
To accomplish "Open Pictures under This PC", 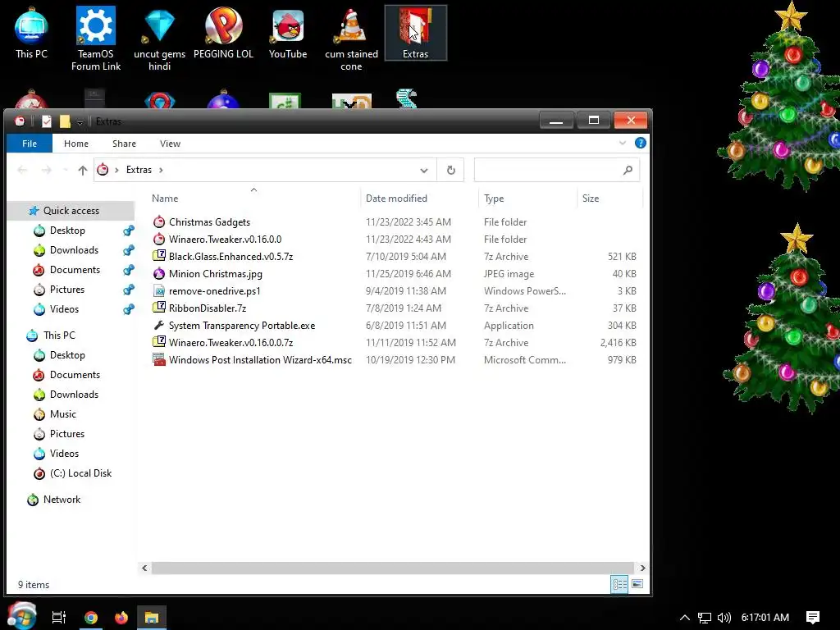I will (x=67, y=434).
